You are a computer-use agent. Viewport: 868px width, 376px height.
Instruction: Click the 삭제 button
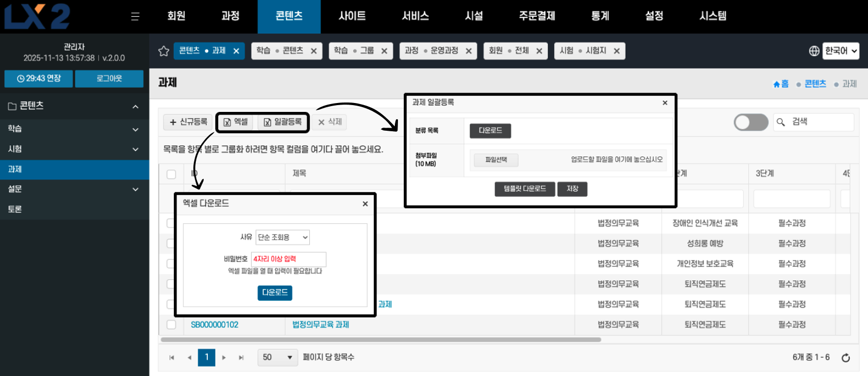click(x=330, y=122)
